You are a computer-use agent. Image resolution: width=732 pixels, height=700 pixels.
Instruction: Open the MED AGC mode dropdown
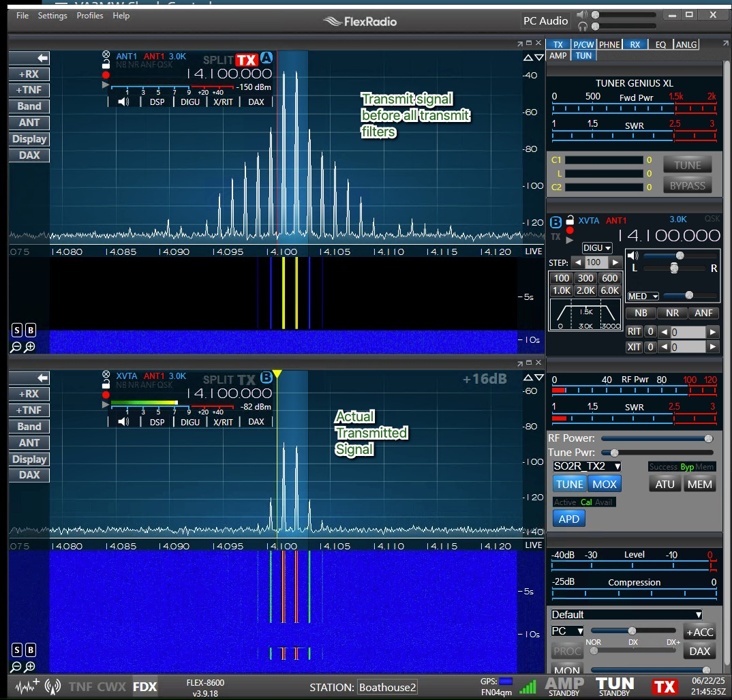click(643, 296)
